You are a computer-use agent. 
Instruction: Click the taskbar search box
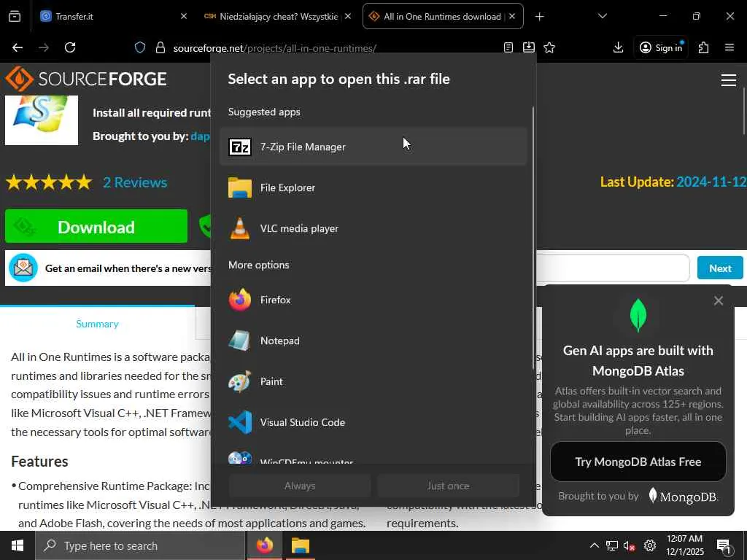[140, 545]
